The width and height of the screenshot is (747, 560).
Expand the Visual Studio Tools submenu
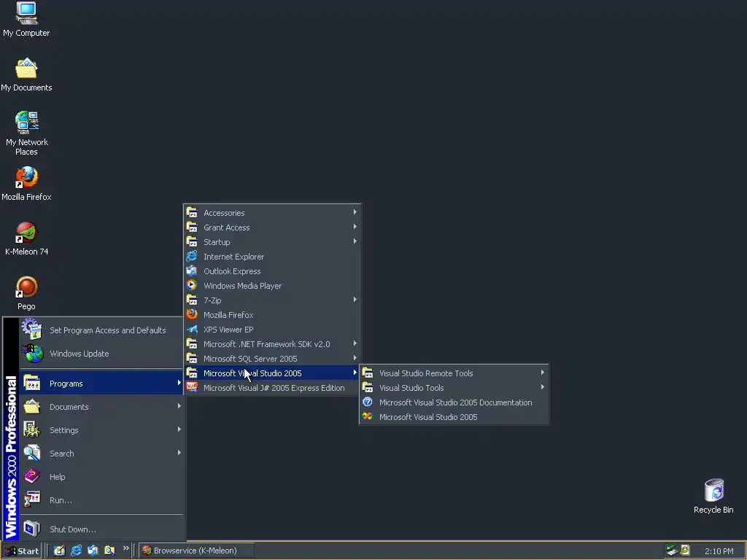tap(454, 388)
